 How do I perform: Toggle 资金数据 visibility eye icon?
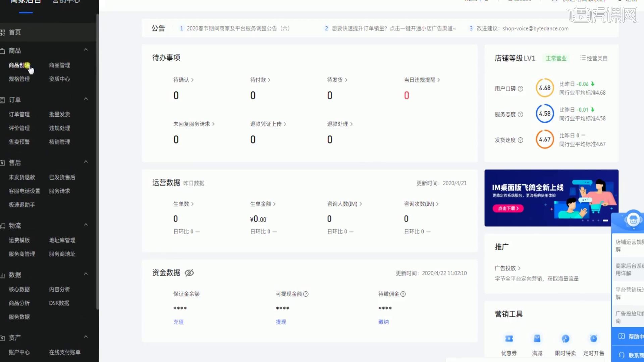pos(189,273)
